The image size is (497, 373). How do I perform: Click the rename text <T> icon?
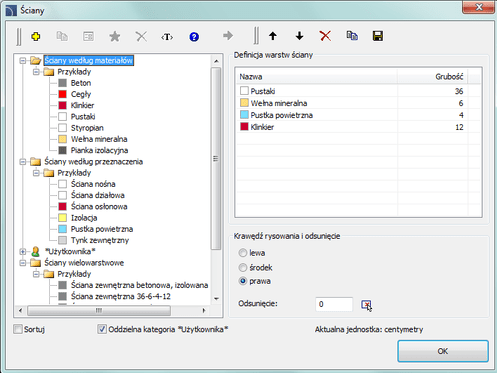click(x=167, y=36)
